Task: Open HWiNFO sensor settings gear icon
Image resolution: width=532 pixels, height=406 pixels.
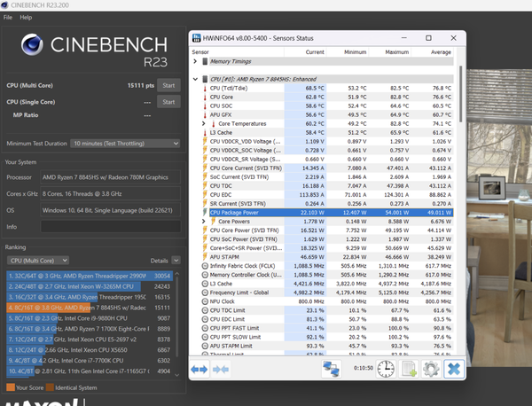Action: tap(431, 369)
